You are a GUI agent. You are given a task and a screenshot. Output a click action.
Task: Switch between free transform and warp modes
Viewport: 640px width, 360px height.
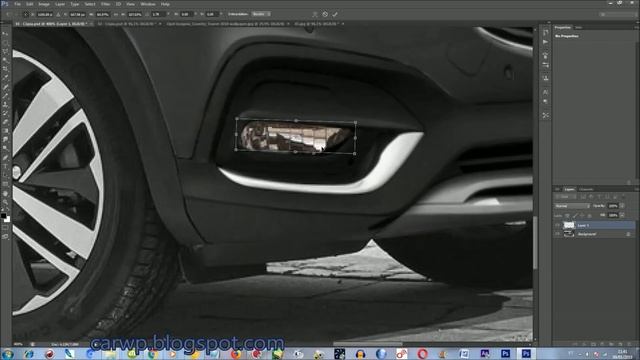tap(315, 14)
